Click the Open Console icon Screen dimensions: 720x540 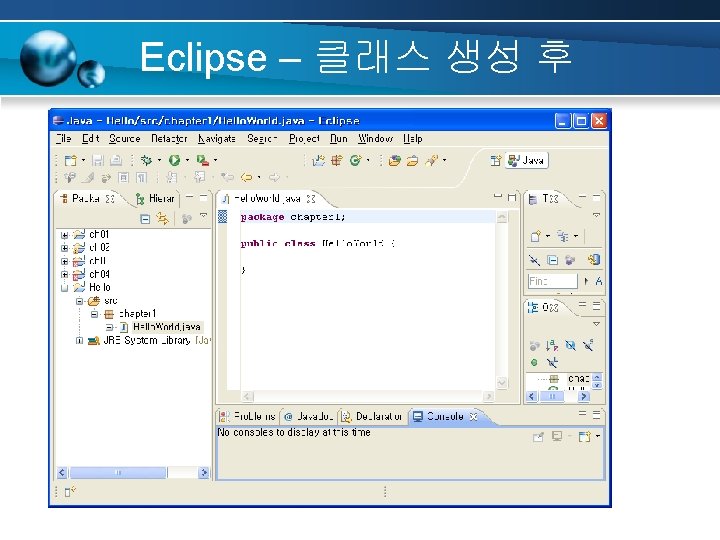coord(584,436)
